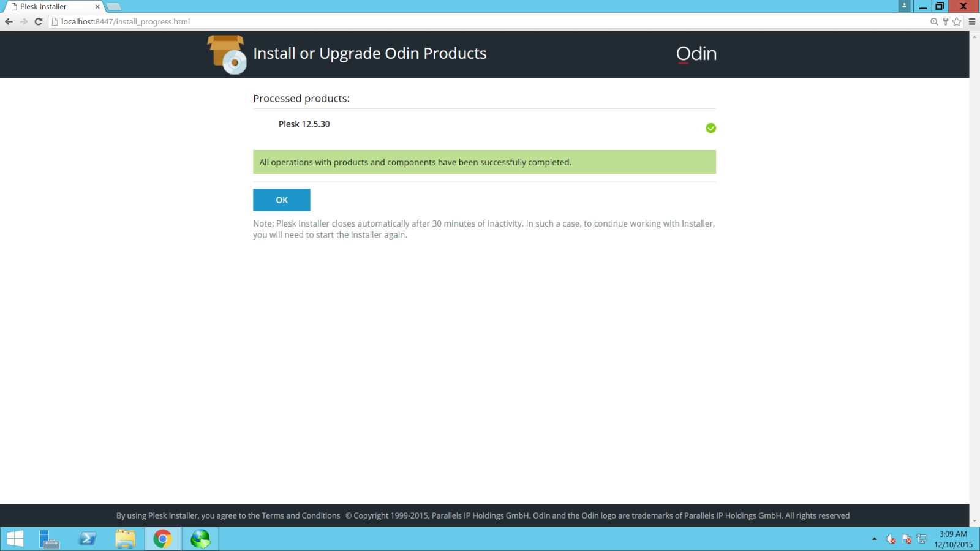Click the copyright footer text
The width and height of the screenshot is (980, 551).
[x=597, y=515]
